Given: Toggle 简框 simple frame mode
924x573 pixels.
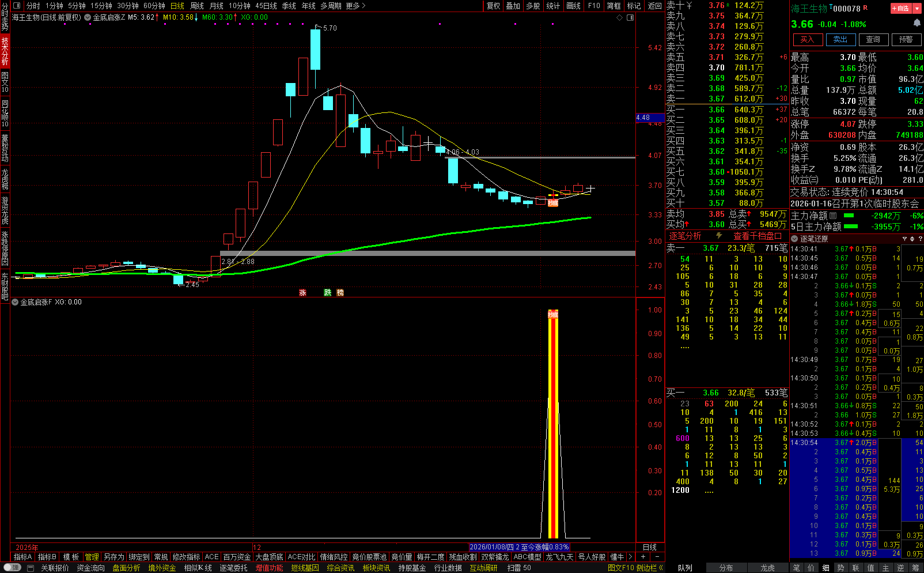Looking at the screenshot, I should pos(614,6).
